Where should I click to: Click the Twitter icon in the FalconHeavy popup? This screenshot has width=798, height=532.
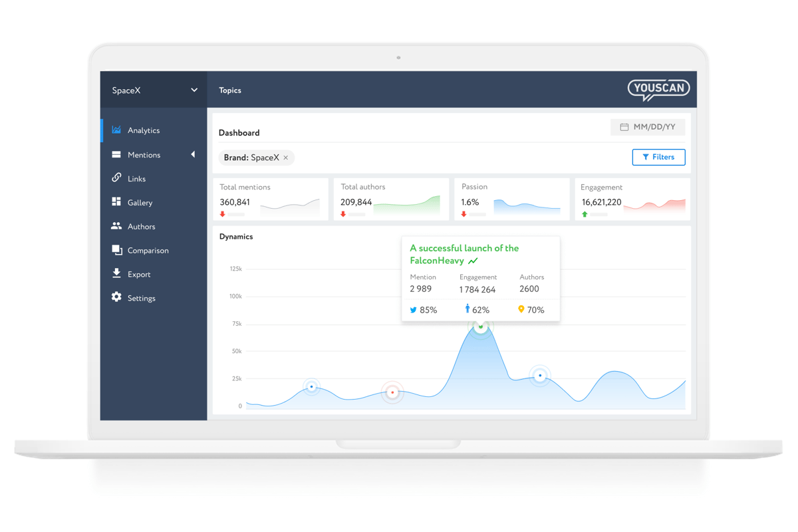point(414,309)
